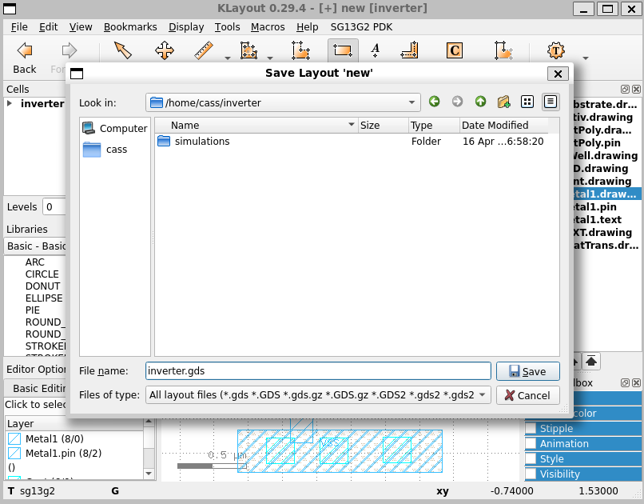Viewport: 644px width, 504px height.
Task: Go back in the file dialog history
Action: coord(434,102)
